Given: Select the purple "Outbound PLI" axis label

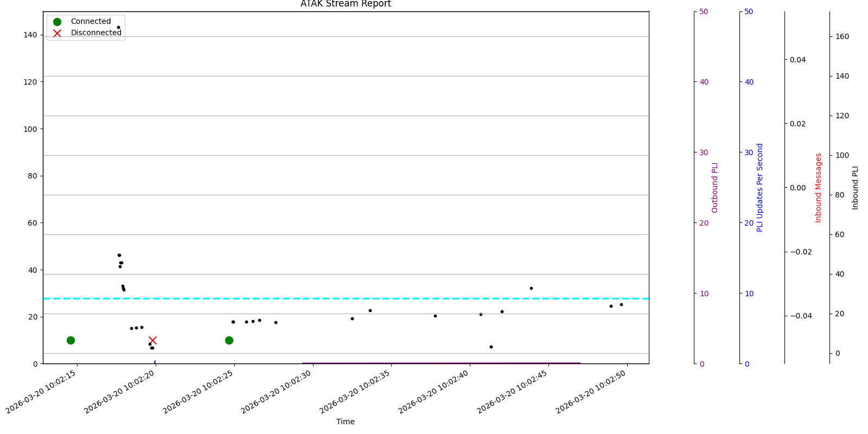Looking at the screenshot, I should point(714,188).
